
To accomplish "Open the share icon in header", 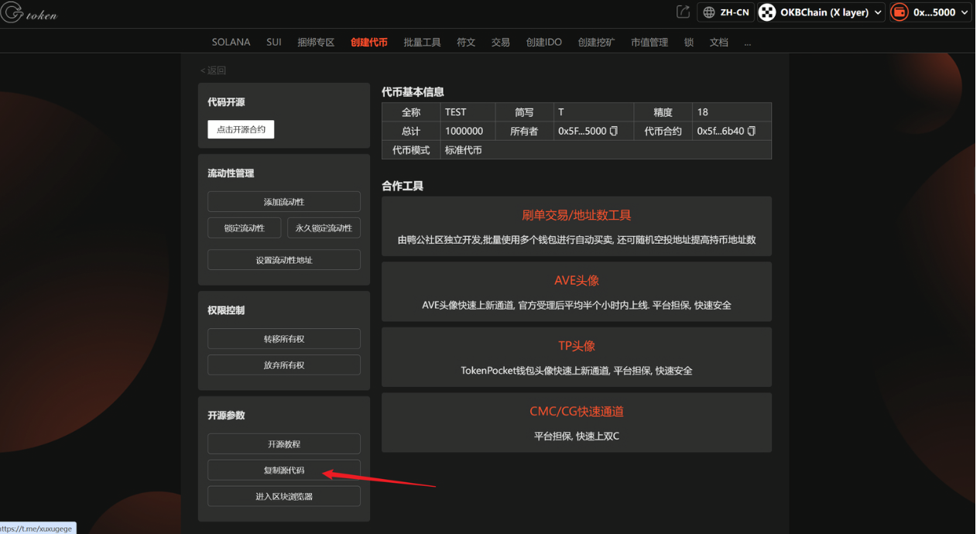I will (x=683, y=12).
